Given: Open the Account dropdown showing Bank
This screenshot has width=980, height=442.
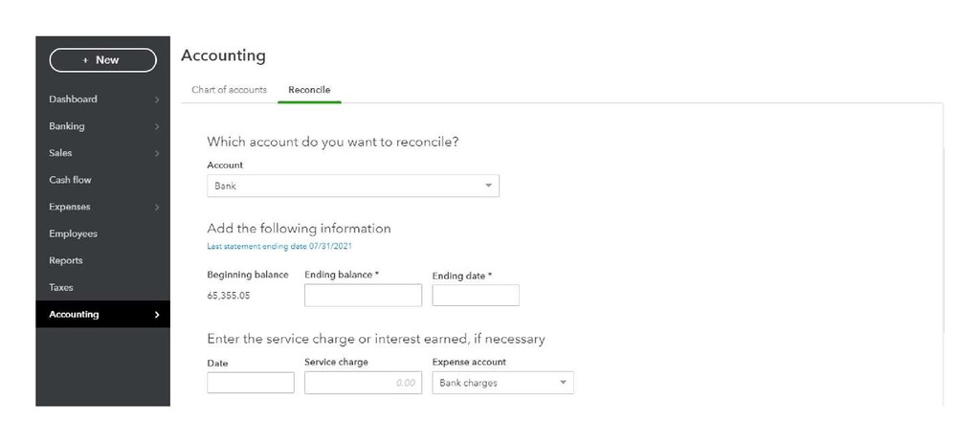Looking at the screenshot, I should click(x=352, y=186).
